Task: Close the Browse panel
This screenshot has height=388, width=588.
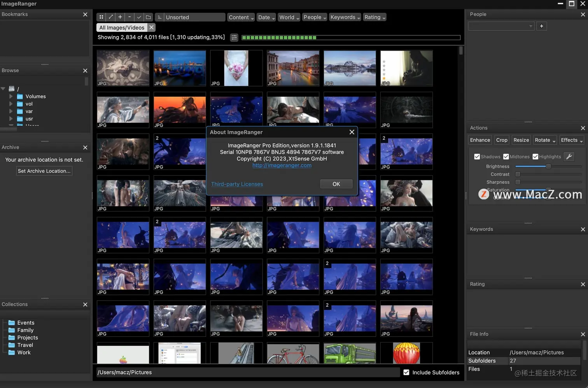Action: coord(85,71)
